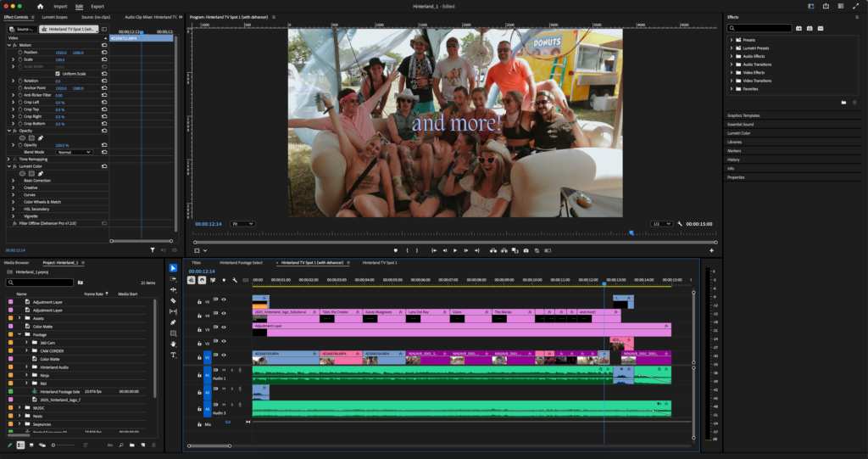Open the Properties panel
868x459 pixels.
(736, 177)
